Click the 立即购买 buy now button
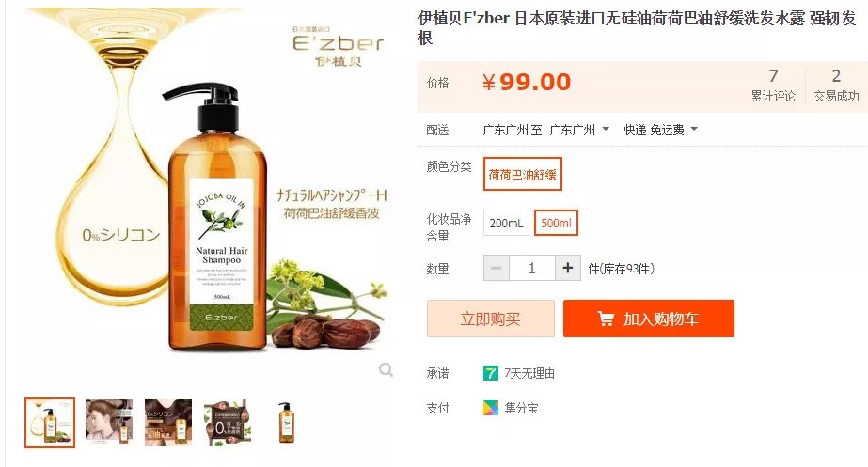Screen dimensions: 868x467 491,319
